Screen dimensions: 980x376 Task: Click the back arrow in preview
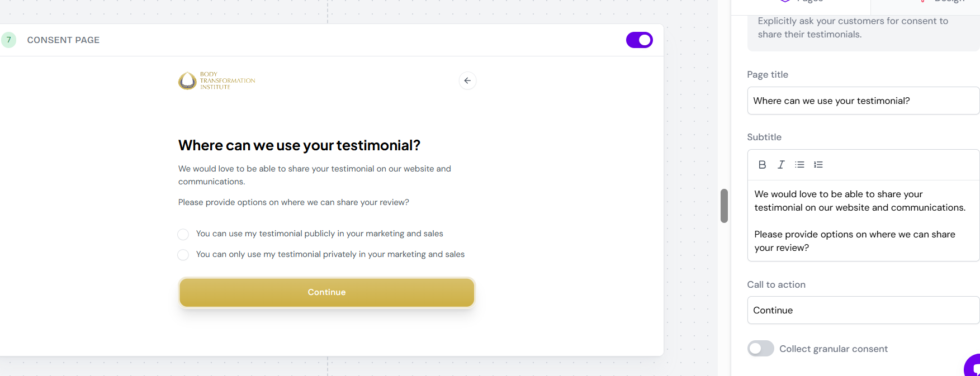[x=467, y=81]
